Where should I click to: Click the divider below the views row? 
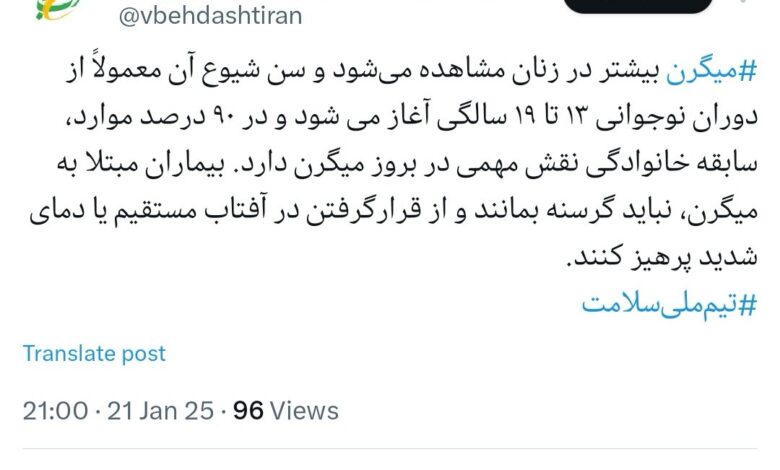tap(390, 449)
